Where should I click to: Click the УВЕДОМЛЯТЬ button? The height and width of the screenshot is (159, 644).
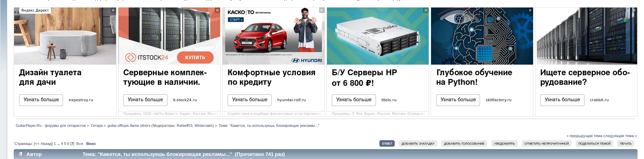[x=504, y=144]
